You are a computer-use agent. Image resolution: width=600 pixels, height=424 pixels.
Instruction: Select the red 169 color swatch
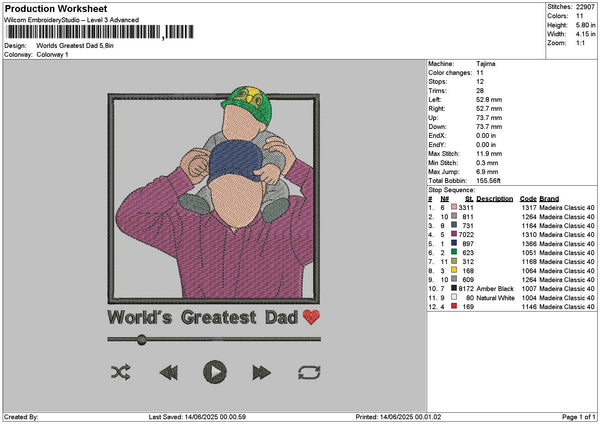pyautogui.click(x=455, y=306)
